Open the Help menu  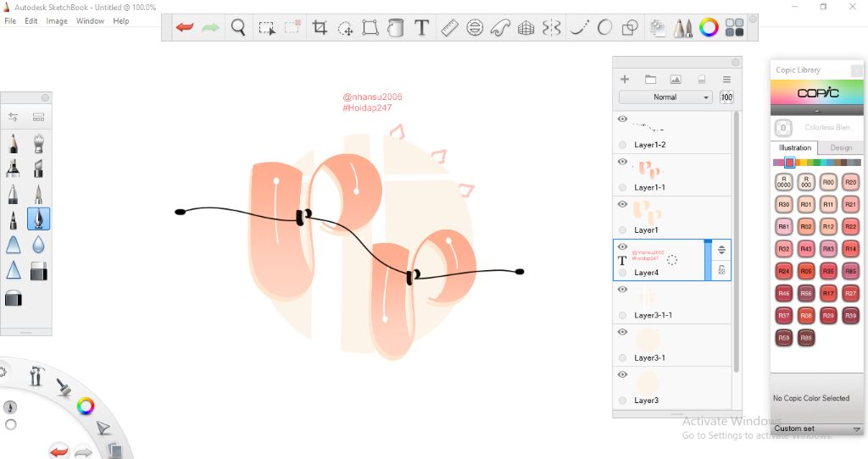click(x=120, y=21)
